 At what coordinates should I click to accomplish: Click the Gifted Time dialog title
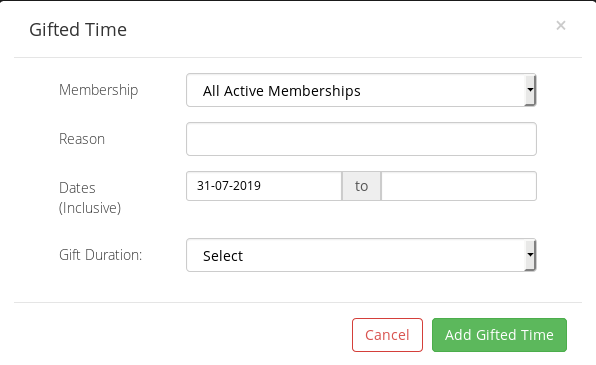[78, 30]
